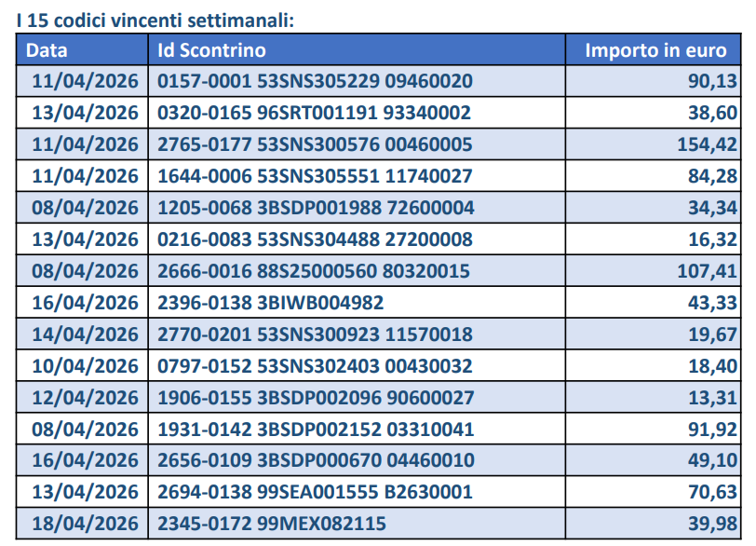Click the Id Scontrino column header
This screenshot has height=546, width=756.
click(x=212, y=50)
